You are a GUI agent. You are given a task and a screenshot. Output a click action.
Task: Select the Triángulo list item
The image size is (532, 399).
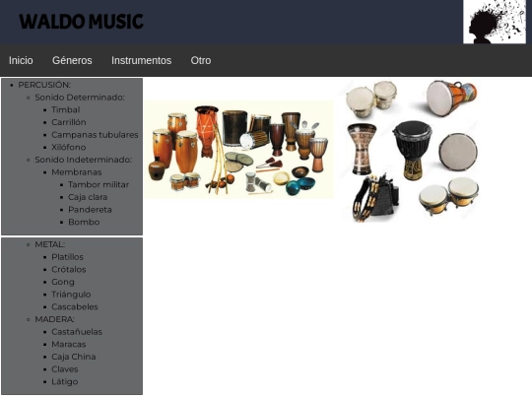point(71,295)
